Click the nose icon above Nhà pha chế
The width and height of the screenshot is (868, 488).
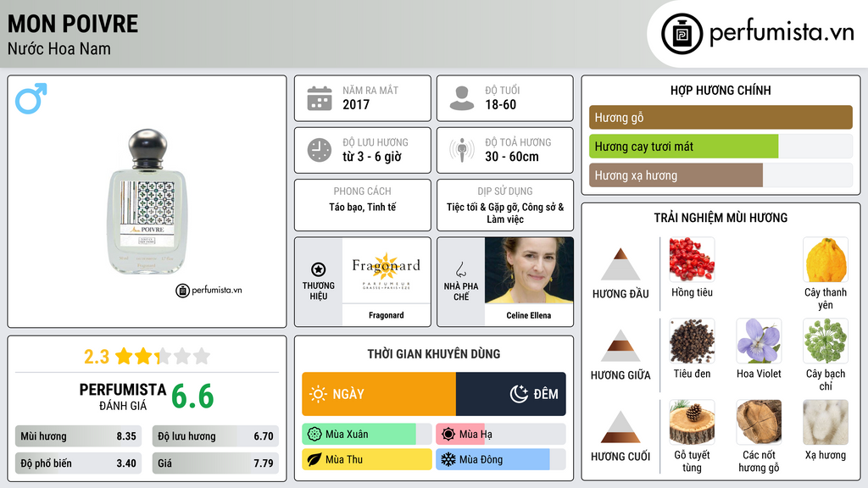click(x=460, y=269)
